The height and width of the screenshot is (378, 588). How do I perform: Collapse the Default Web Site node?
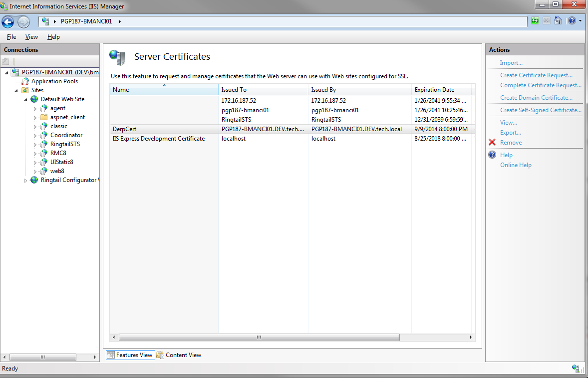pos(25,100)
